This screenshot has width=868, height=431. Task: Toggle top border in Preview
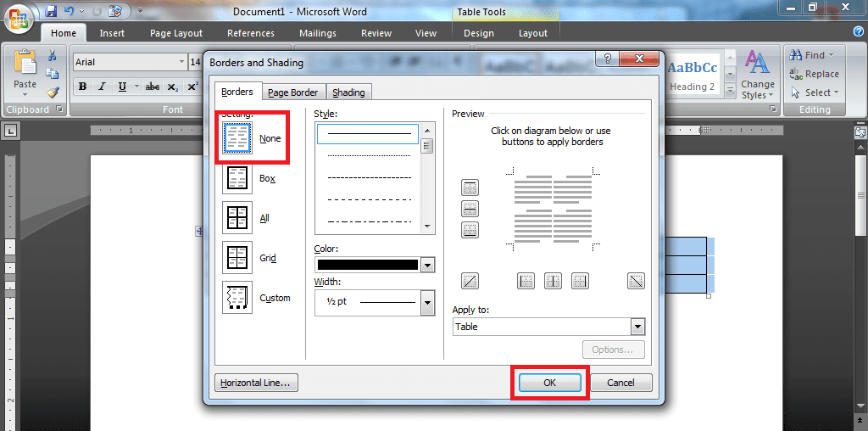[470, 188]
